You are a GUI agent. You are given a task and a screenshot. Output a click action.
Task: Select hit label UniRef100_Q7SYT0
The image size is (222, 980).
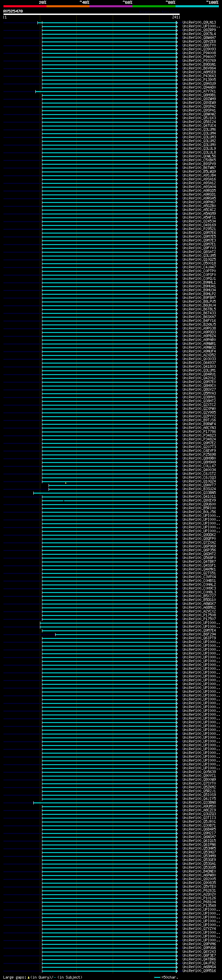click(199, 783)
